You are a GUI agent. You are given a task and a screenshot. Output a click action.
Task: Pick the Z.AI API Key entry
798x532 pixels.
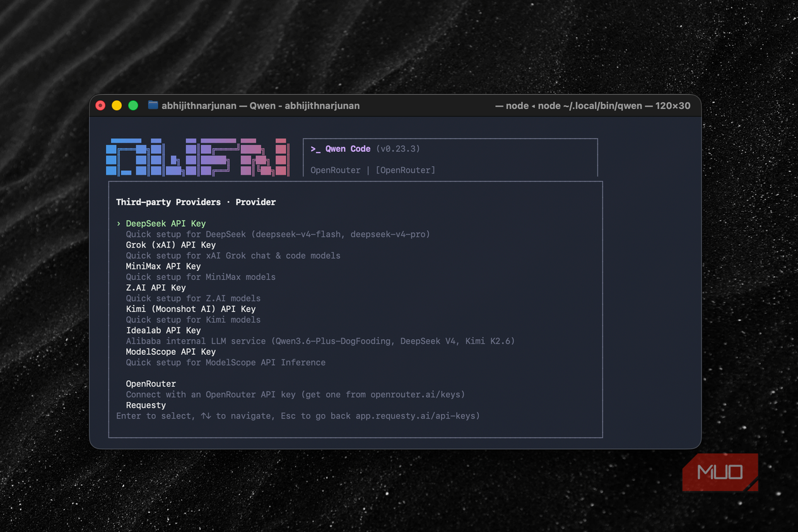(x=156, y=287)
